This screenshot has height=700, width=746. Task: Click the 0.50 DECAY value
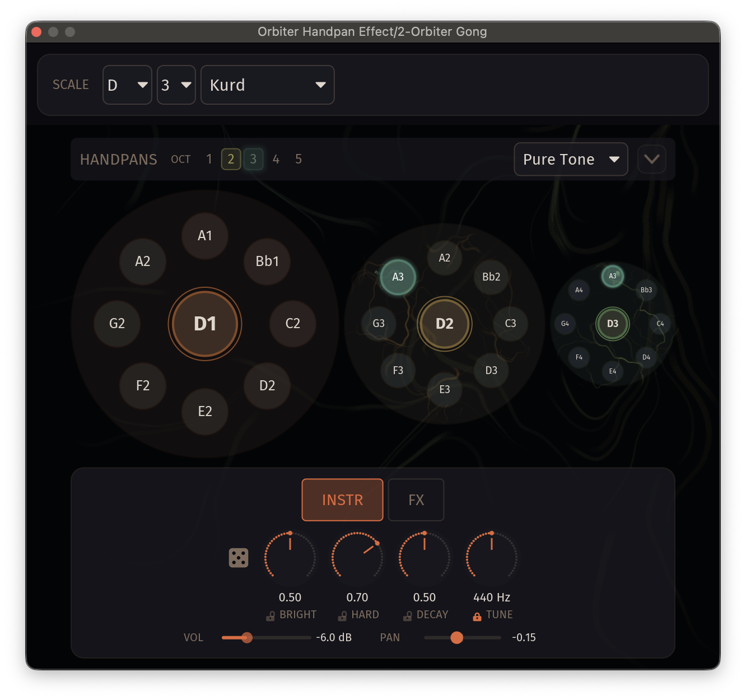click(425, 598)
